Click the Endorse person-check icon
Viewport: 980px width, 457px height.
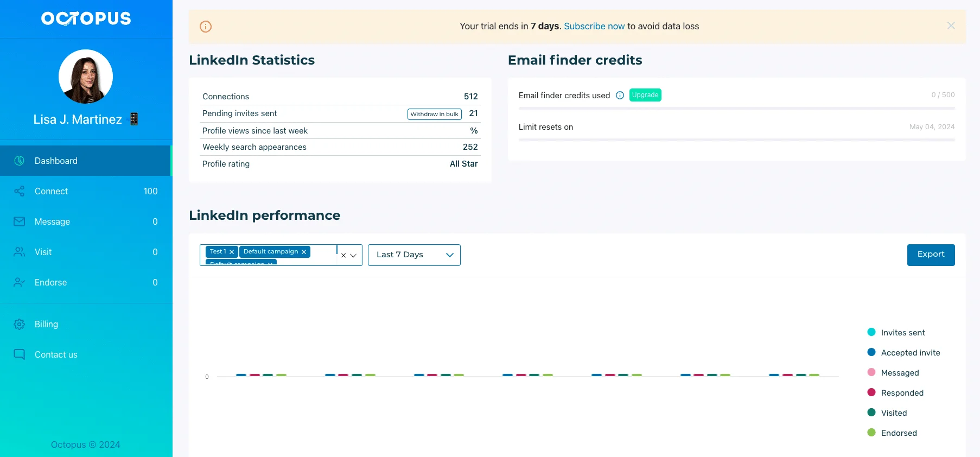pos(20,282)
